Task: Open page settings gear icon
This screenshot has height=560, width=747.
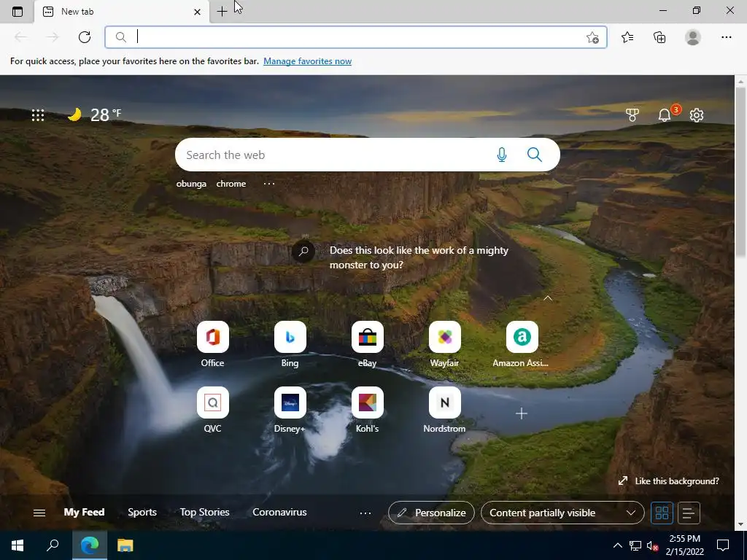Action: click(x=697, y=114)
